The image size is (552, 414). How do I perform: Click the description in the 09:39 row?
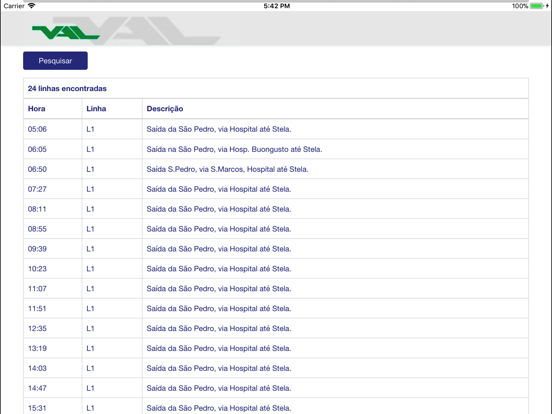[219, 249]
